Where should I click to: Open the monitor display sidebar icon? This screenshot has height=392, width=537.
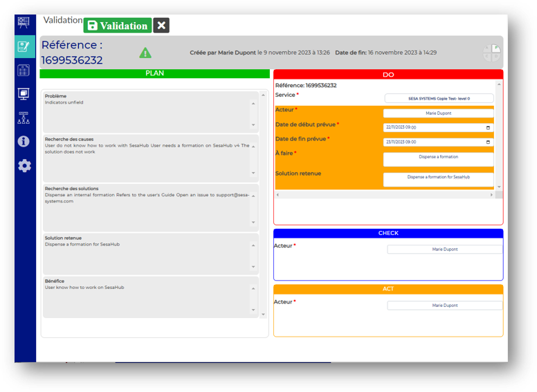[x=24, y=94]
